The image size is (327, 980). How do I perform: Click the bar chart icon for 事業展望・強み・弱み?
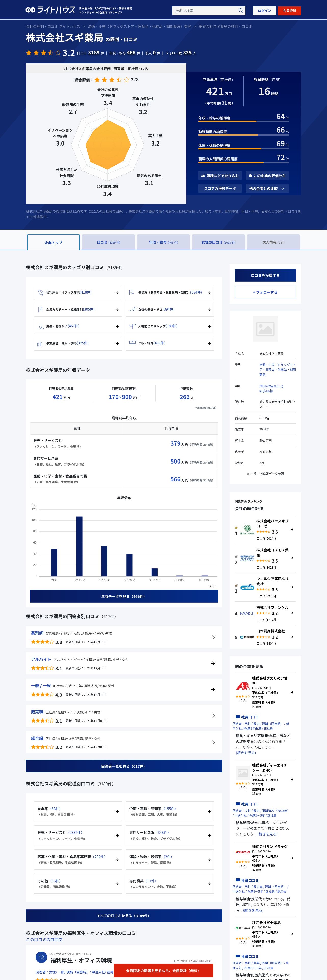40,343
